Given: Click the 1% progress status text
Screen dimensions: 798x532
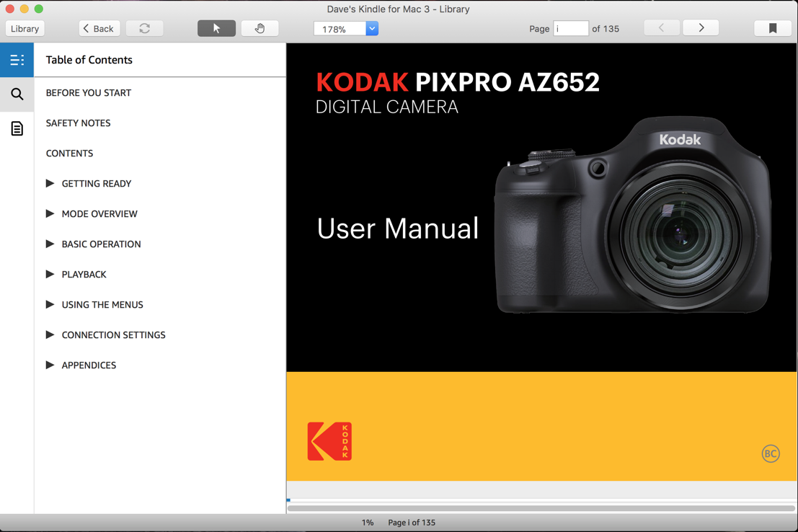Looking at the screenshot, I should coord(368,523).
